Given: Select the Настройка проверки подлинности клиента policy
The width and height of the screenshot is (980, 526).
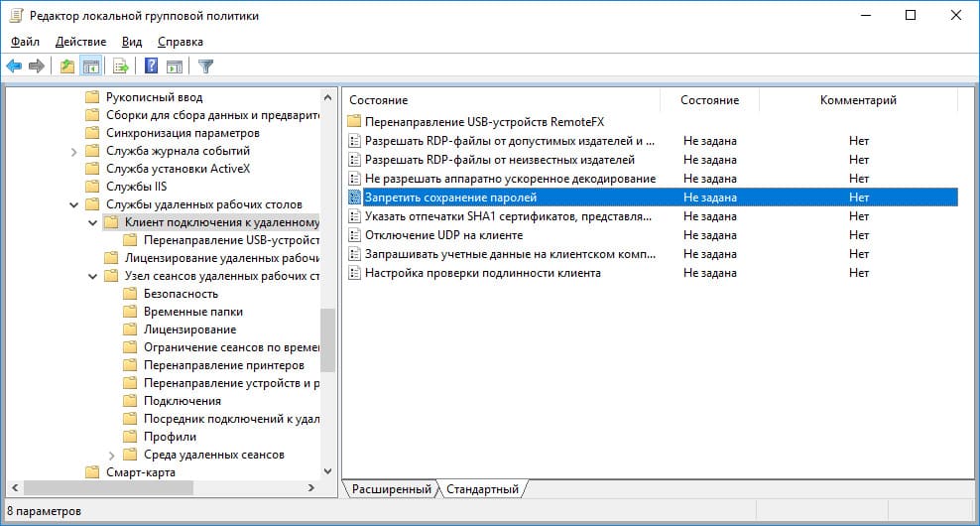Looking at the screenshot, I should pyautogui.click(x=482, y=273).
